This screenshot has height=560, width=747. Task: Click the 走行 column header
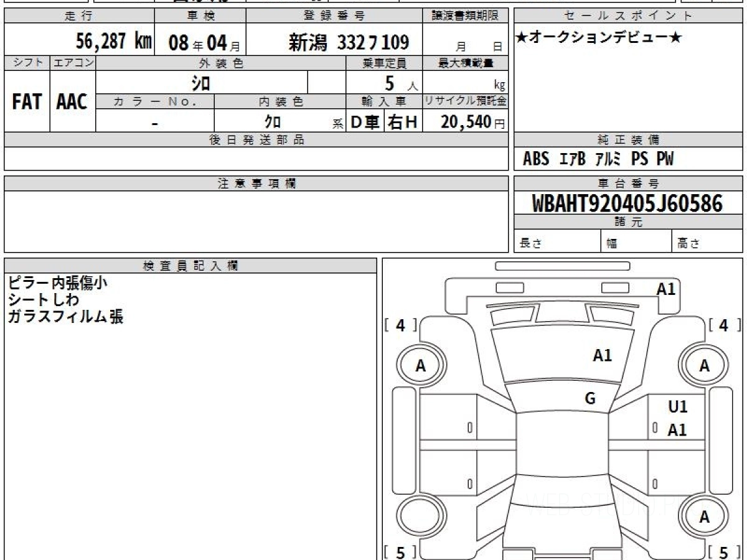78,16
